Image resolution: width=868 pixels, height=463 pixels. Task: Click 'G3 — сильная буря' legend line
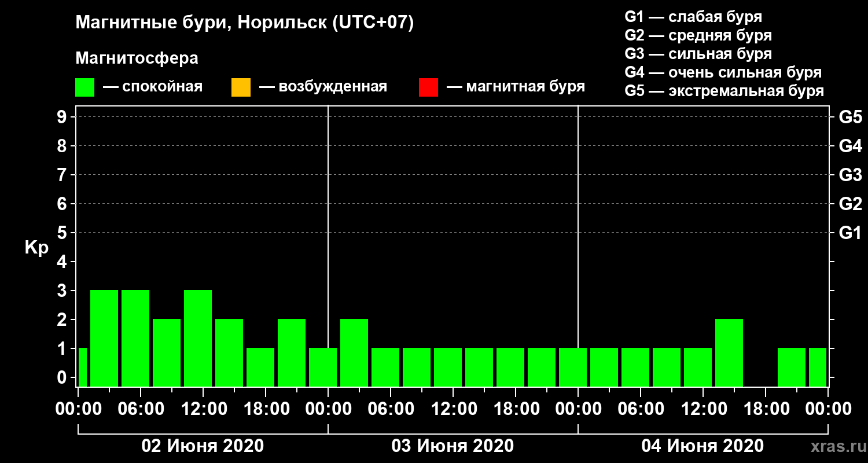click(x=698, y=54)
